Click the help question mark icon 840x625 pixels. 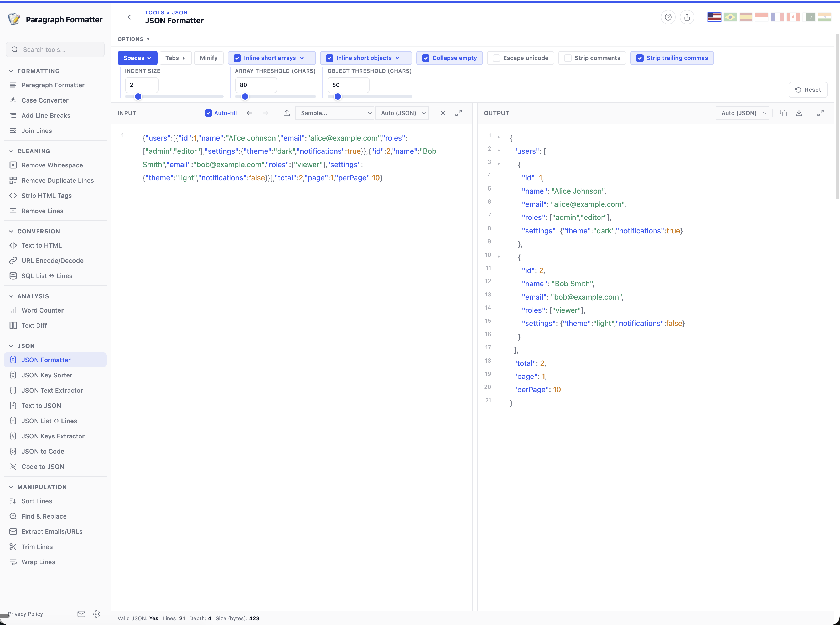[x=668, y=17]
